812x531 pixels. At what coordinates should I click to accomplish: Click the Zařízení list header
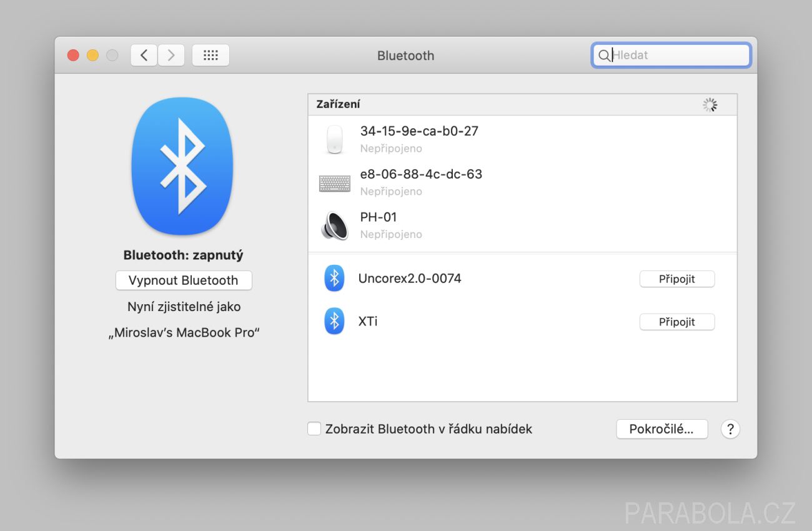(522, 105)
